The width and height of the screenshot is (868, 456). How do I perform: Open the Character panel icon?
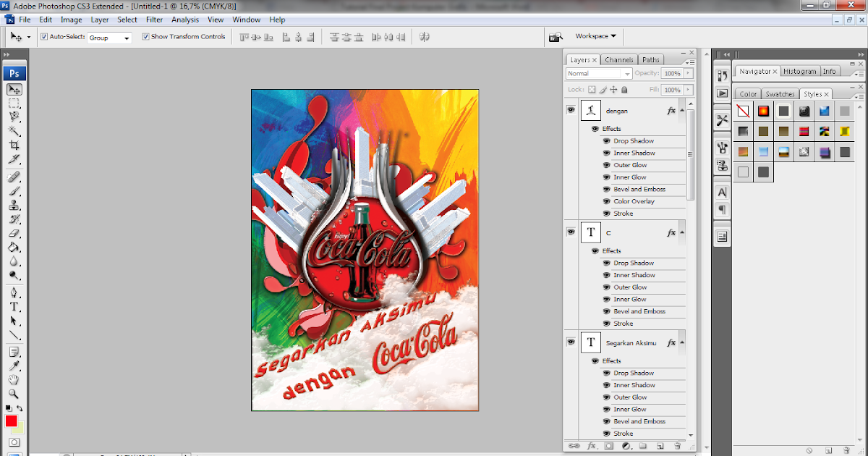[722, 193]
